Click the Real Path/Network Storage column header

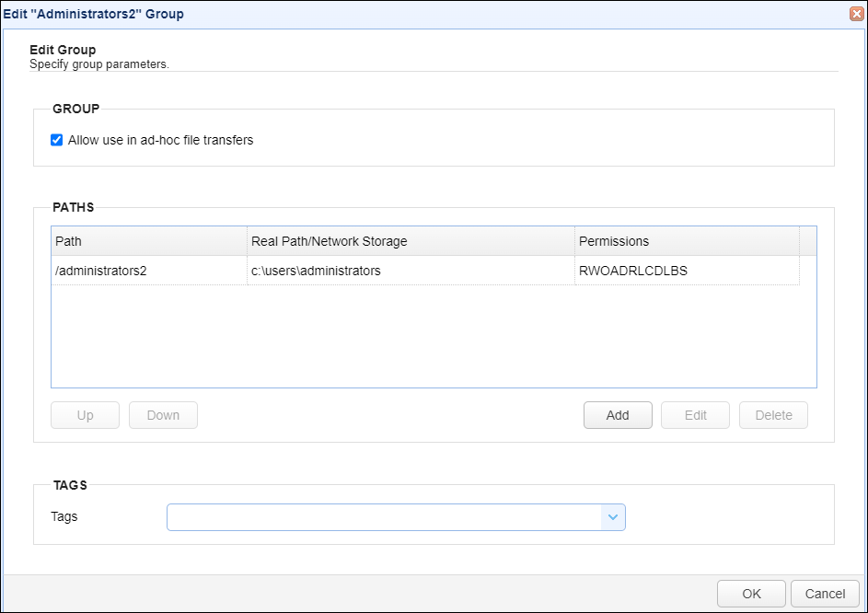411,241
